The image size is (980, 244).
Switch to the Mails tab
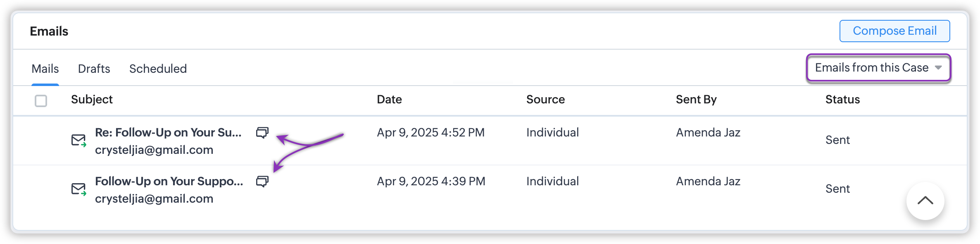coord(45,69)
